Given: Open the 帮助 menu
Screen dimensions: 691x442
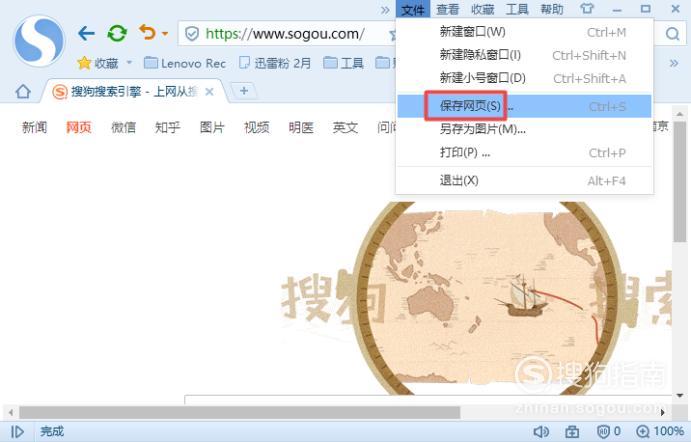Looking at the screenshot, I should (x=552, y=9).
